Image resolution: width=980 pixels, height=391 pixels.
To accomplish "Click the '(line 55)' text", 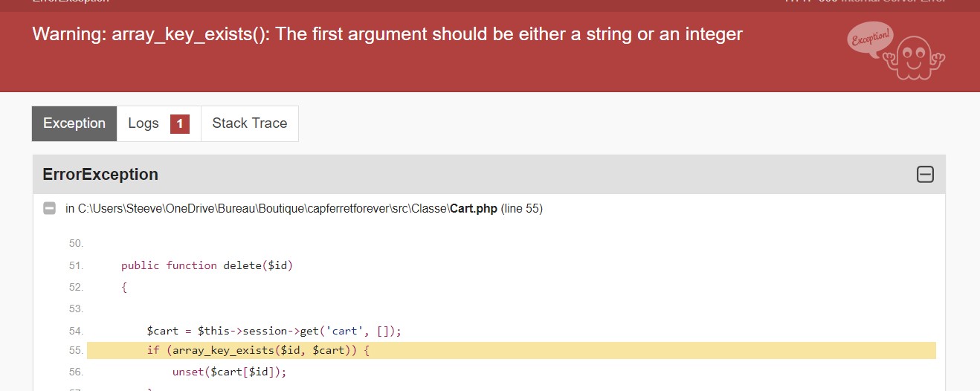I will (x=522, y=209).
